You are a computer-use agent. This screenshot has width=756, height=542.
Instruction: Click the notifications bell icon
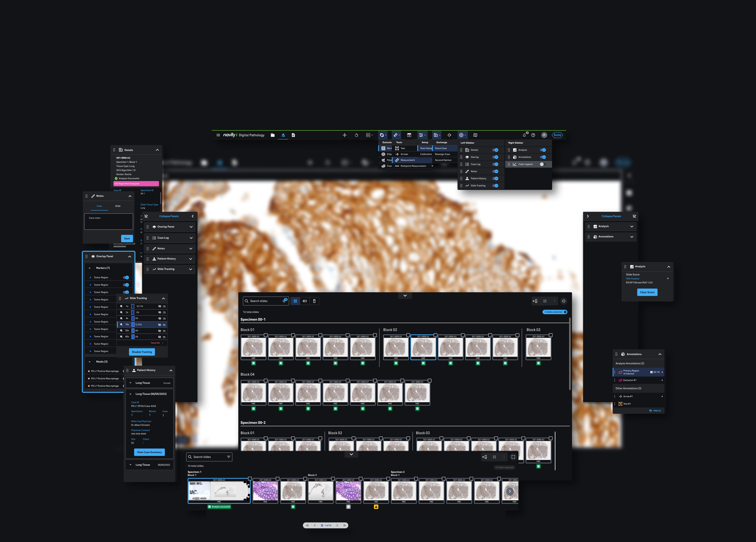coord(524,135)
